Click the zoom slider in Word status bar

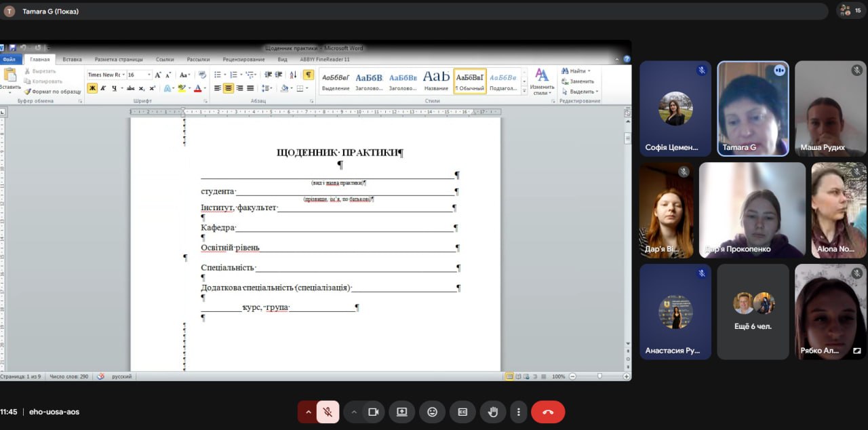click(x=599, y=376)
